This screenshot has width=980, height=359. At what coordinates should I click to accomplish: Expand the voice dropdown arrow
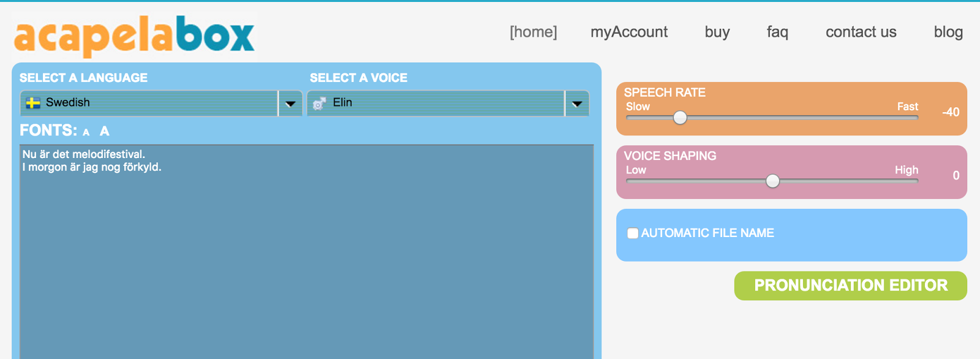click(x=577, y=104)
